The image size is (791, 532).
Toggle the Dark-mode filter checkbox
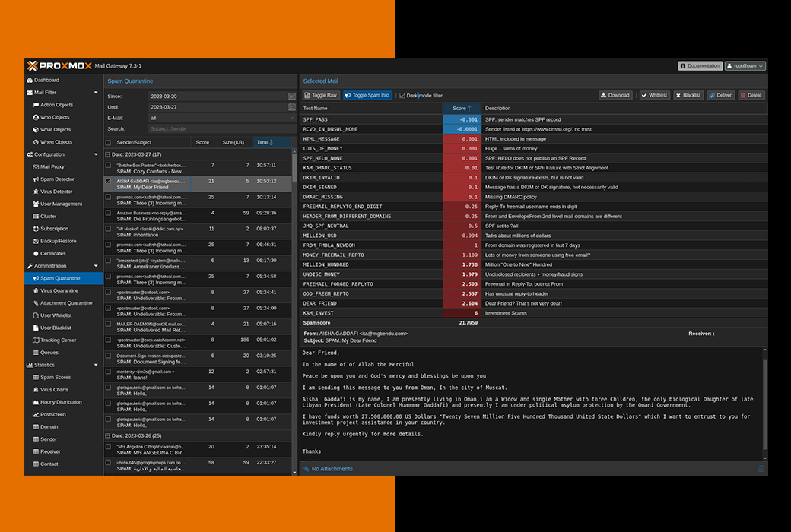pyautogui.click(x=402, y=95)
